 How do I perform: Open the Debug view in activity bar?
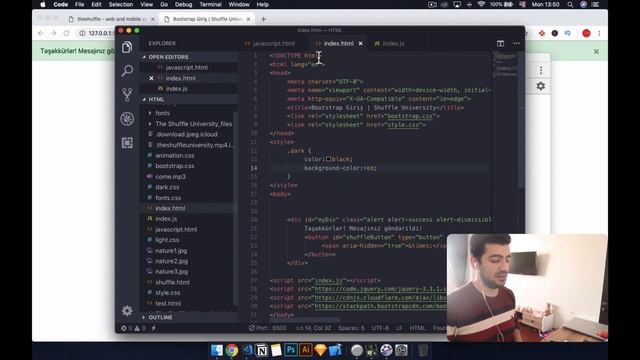127,119
